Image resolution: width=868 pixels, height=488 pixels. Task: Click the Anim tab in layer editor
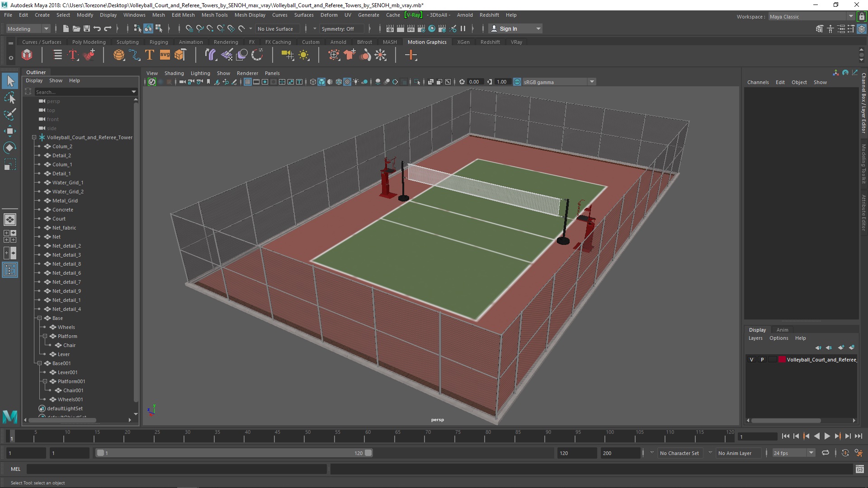782,330
